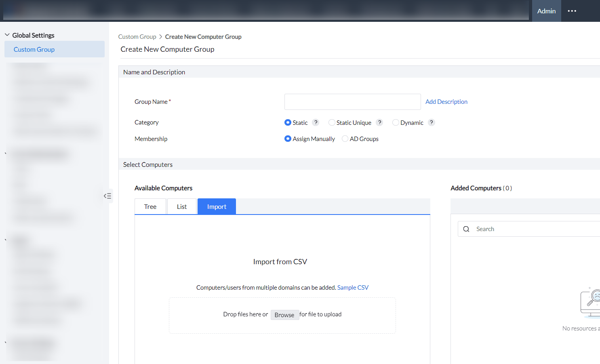Switch to the List tab
600x364 pixels.
click(x=181, y=206)
